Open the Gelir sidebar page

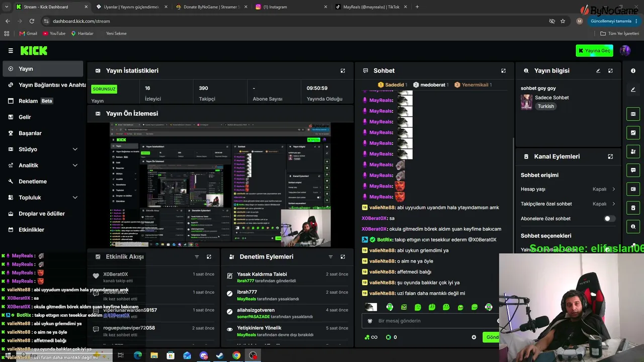(42, 117)
